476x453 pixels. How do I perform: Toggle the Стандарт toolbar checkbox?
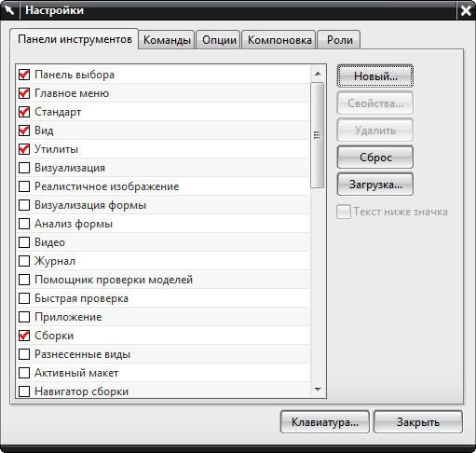pos(24,112)
